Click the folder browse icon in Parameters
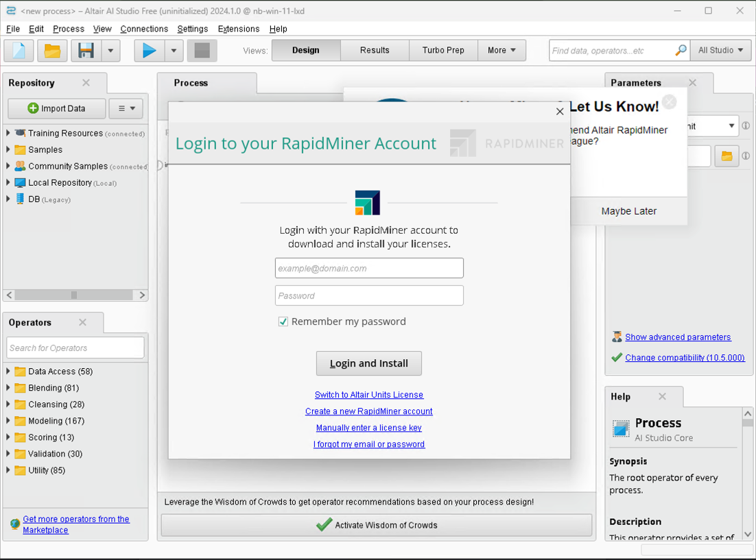This screenshot has width=756, height=560. click(727, 156)
